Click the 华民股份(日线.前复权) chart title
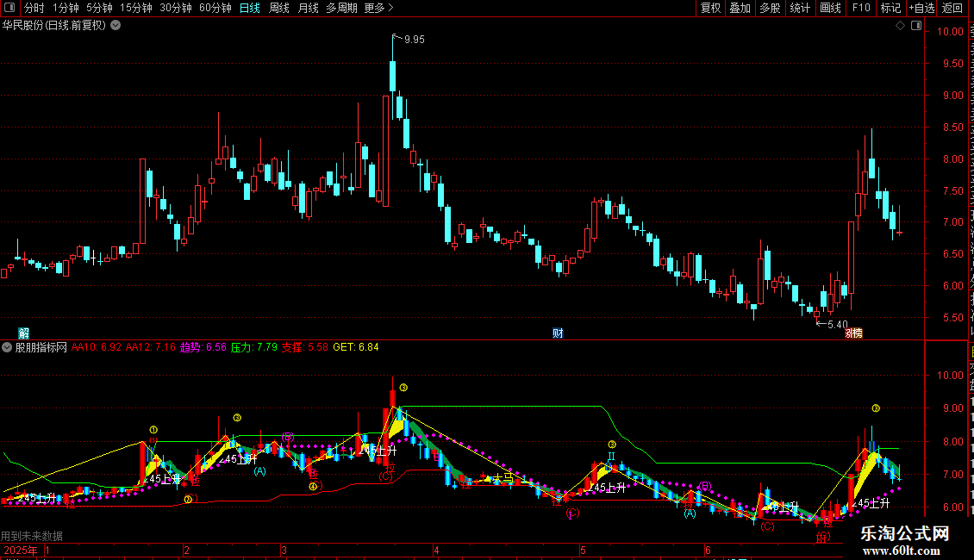974x560 pixels. point(54,26)
